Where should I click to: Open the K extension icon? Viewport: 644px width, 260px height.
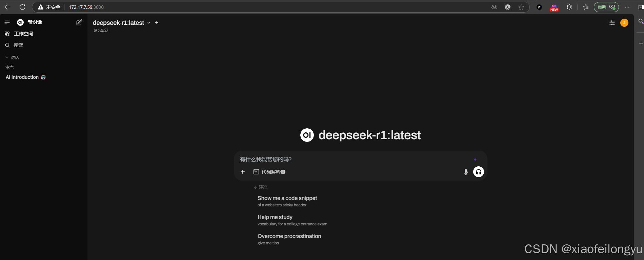[539, 7]
